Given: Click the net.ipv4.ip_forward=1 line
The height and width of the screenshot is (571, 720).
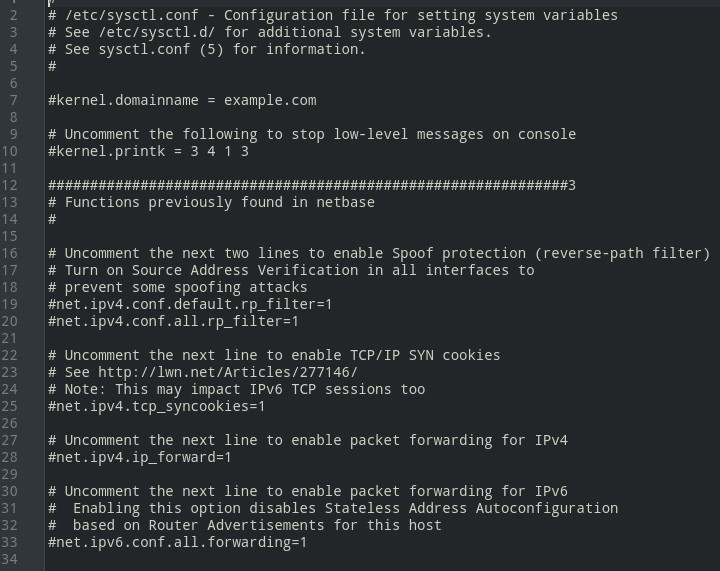Looking at the screenshot, I should click(140, 457).
